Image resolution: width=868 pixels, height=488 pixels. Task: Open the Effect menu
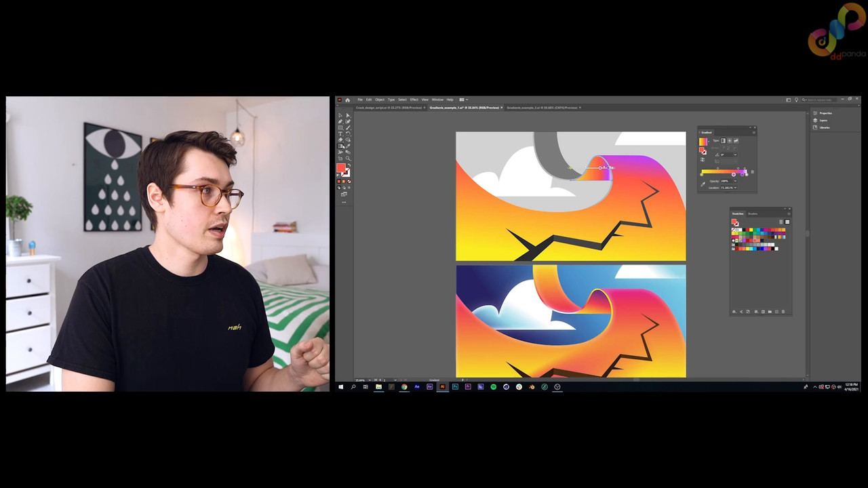tap(414, 100)
